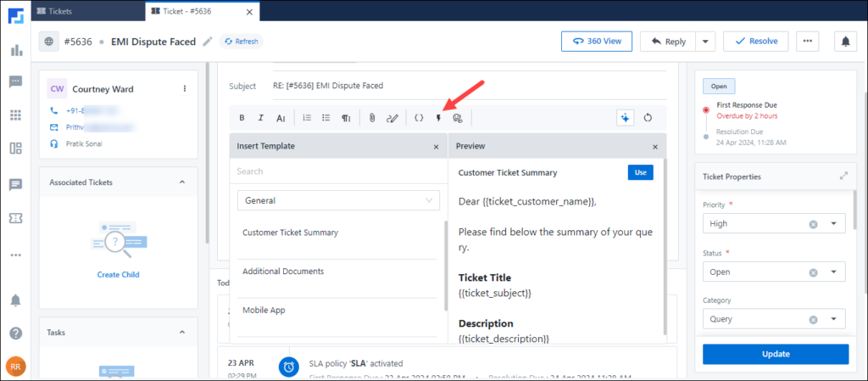Apply bold formatting in editor
Image resolution: width=868 pixels, height=381 pixels.
click(242, 117)
